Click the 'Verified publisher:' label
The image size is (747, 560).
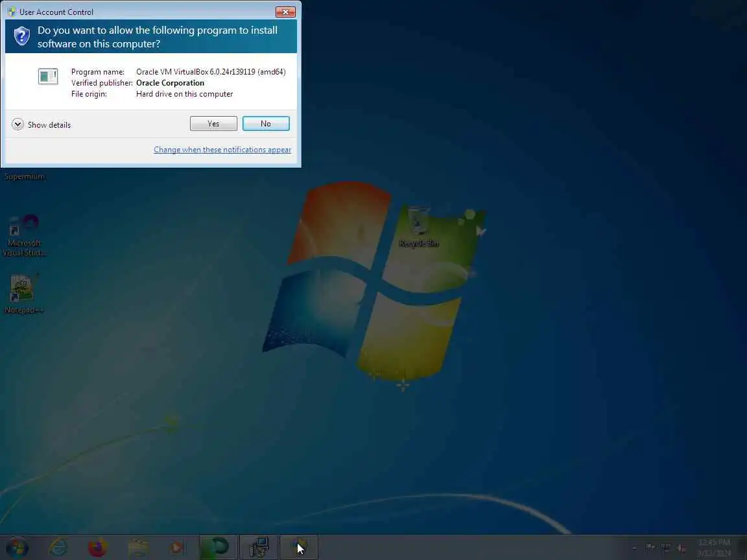click(x=101, y=83)
